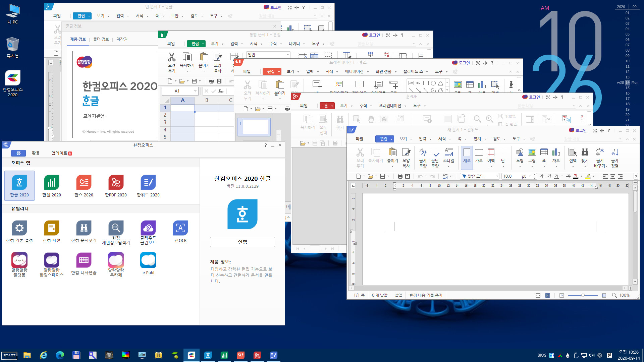Open A1 name box dropdown in 한셀
Viewport: 644px width, 362px height.
pyautogui.click(x=195, y=91)
